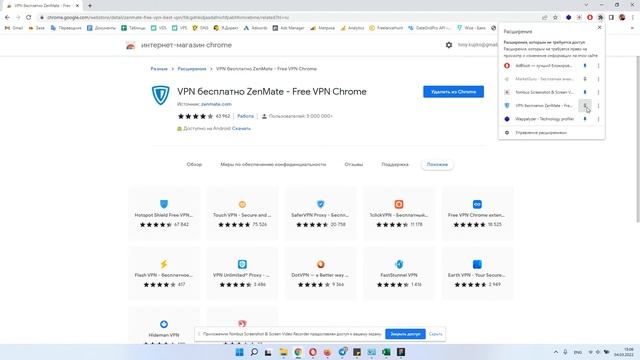Click the Remove from Chrome button

tap(453, 92)
